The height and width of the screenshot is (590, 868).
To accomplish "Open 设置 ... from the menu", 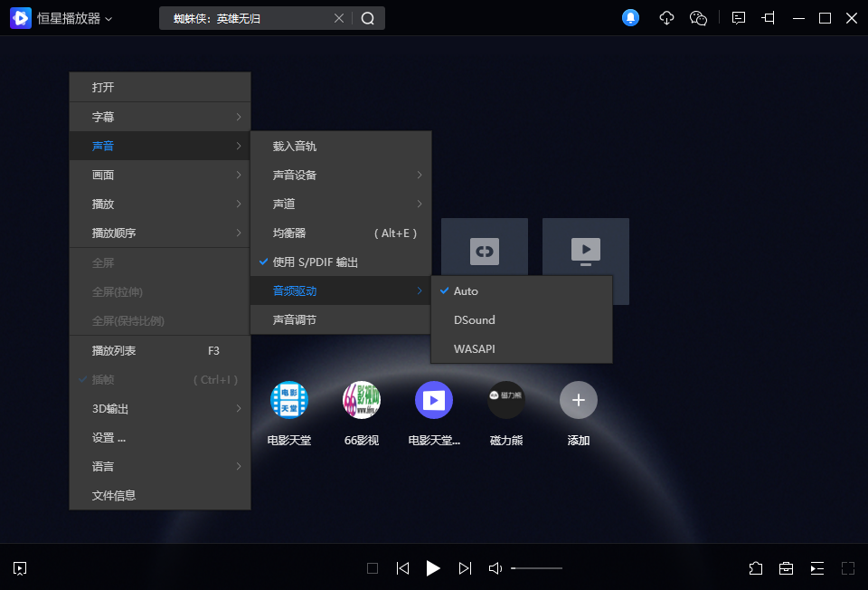I will point(108,438).
